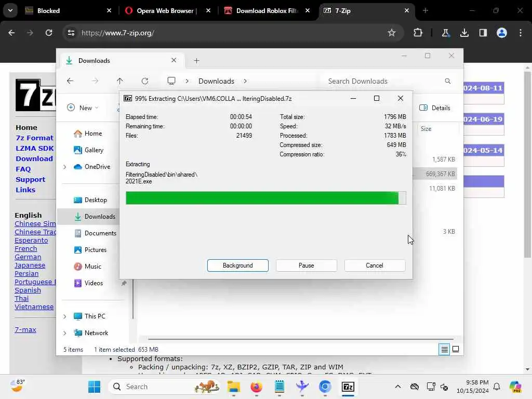Go up one folder level
This screenshot has height=399, width=532.
pos(120,81)
